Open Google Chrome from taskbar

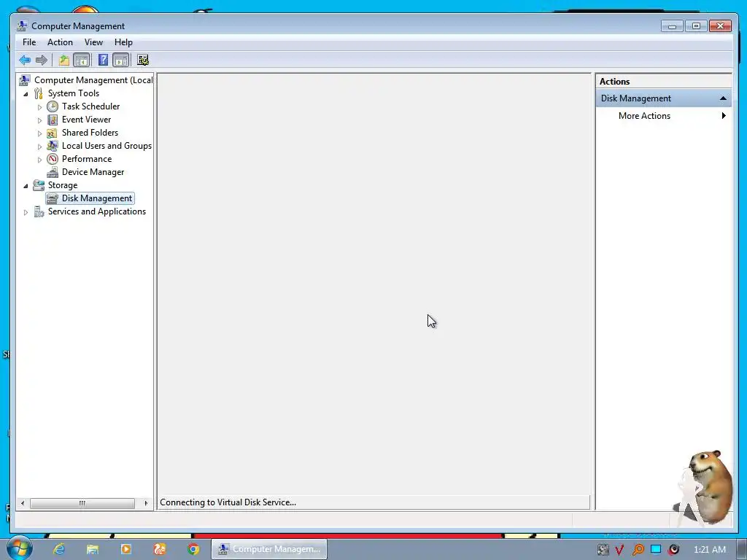pos(193,549)
